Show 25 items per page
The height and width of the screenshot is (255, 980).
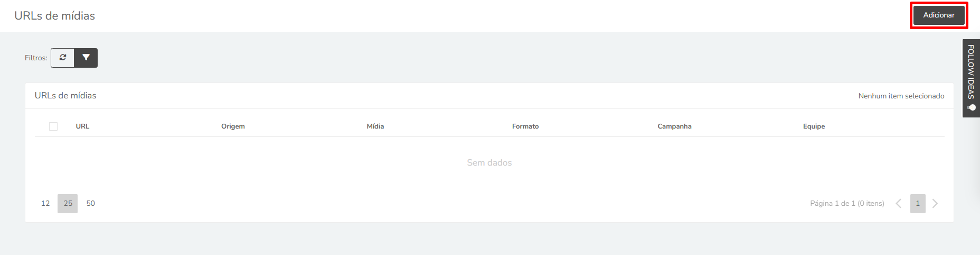68,204
